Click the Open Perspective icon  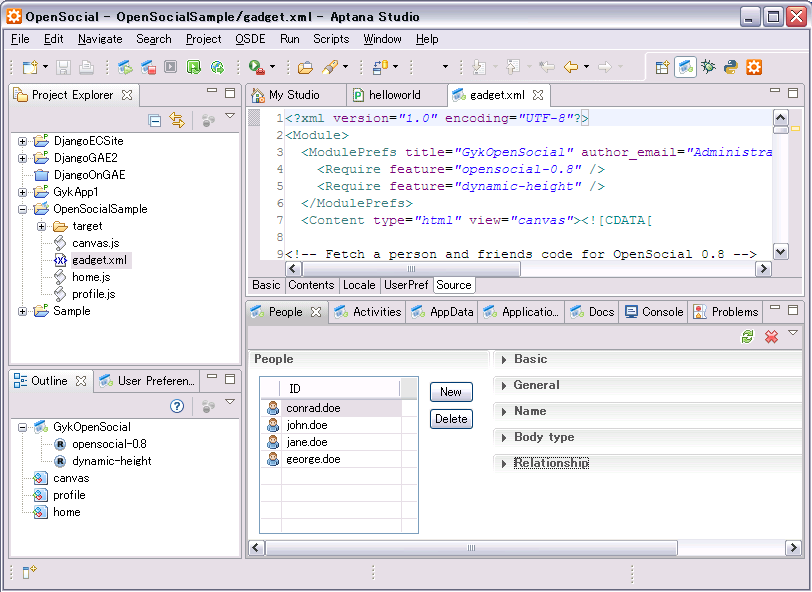click(x=662, y=67)
